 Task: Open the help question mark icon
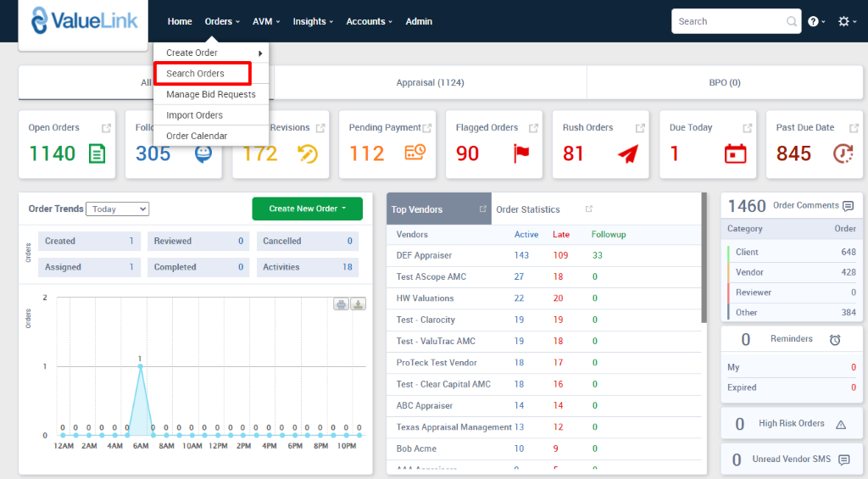tap(813, 21)
